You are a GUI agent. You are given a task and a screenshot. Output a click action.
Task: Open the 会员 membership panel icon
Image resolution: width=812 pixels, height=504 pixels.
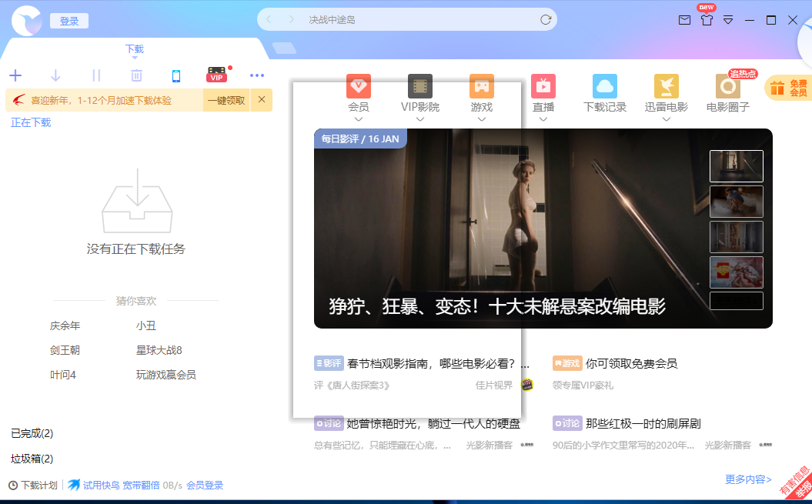pos(359,85)
